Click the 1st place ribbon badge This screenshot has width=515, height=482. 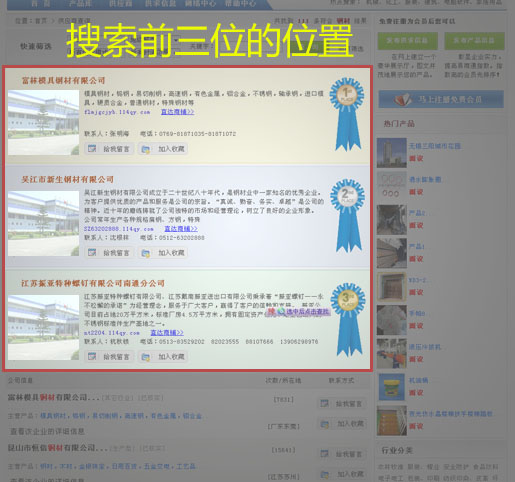point(347,114)
